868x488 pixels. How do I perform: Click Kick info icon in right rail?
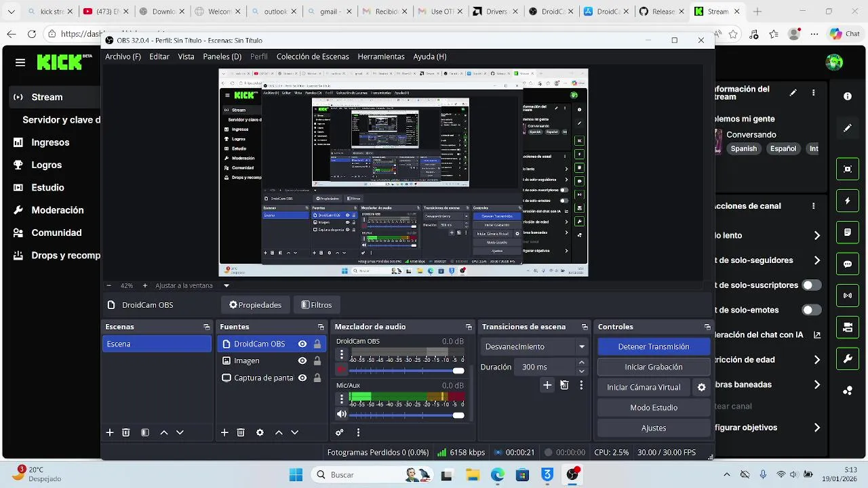click(848, 96)
